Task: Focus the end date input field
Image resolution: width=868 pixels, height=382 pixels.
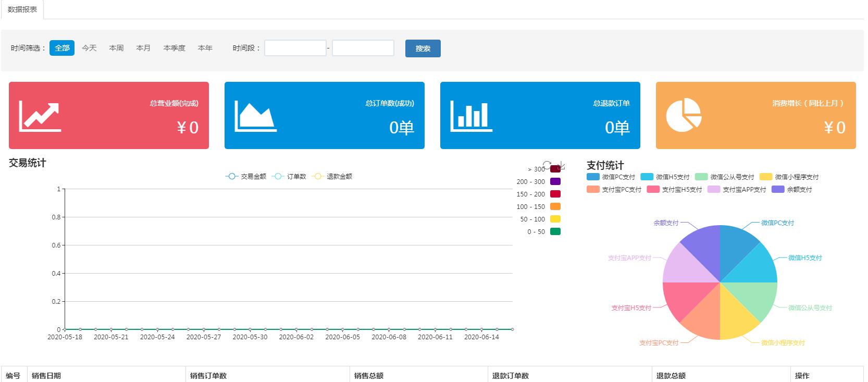Action: (363, 48)
